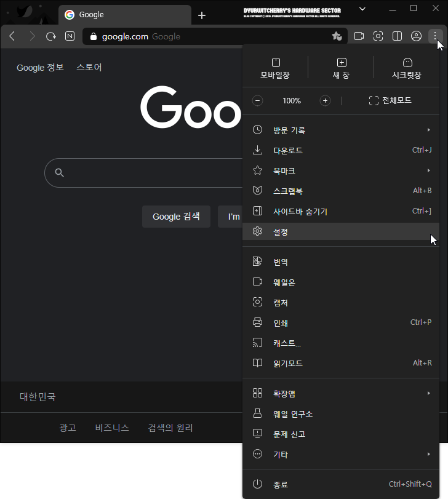Close the three-dot main menu button
The height and width of the screenshot is (499, 448).
click(435, 36)
